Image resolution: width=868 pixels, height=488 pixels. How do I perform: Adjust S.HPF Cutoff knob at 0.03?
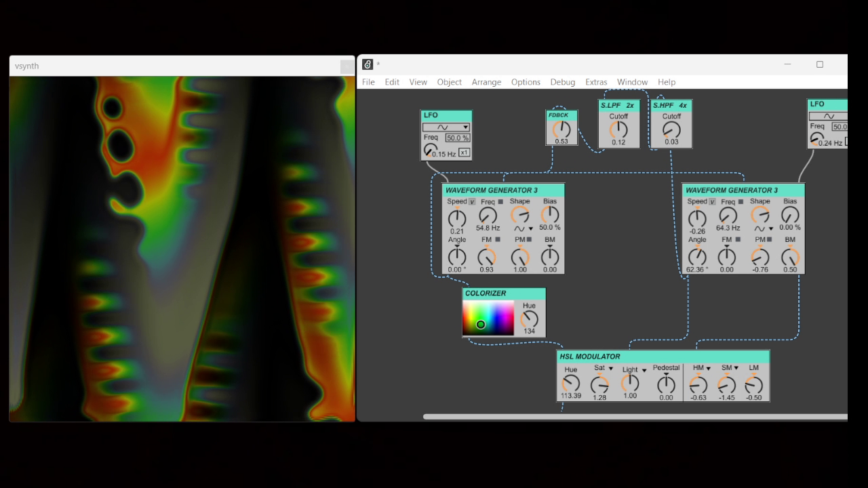click(671, 129)
